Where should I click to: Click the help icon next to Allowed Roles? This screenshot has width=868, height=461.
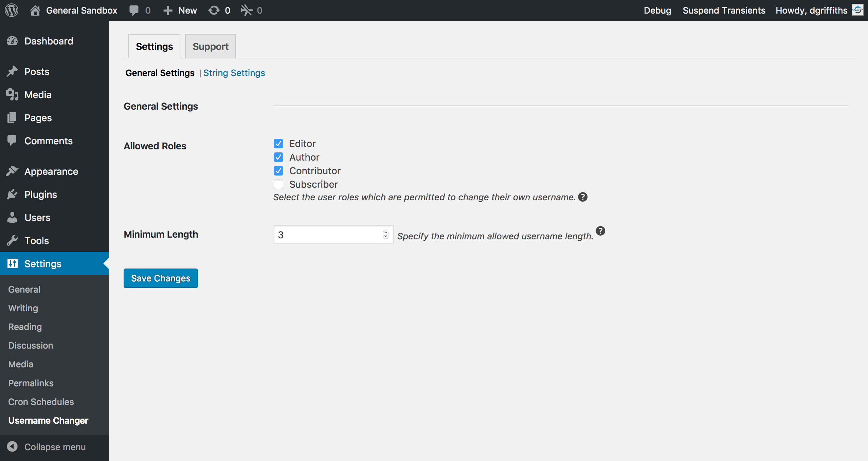pos(584,197)
